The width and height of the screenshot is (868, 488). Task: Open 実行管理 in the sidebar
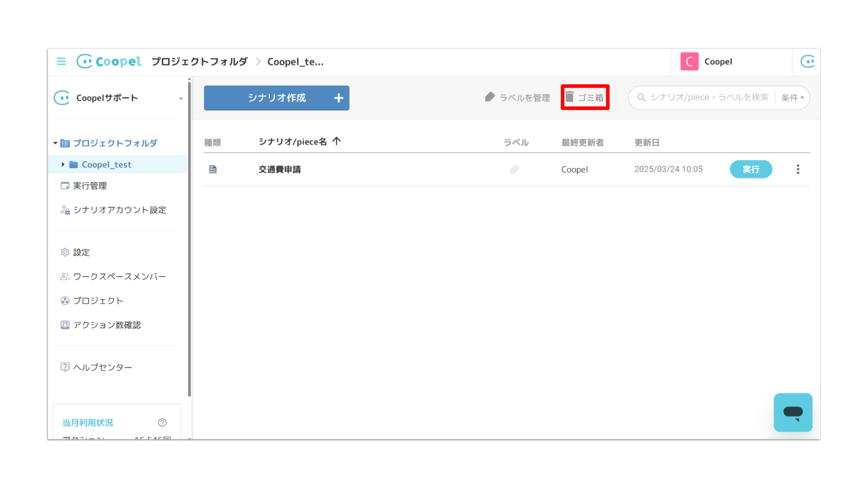tap(90, 186)
